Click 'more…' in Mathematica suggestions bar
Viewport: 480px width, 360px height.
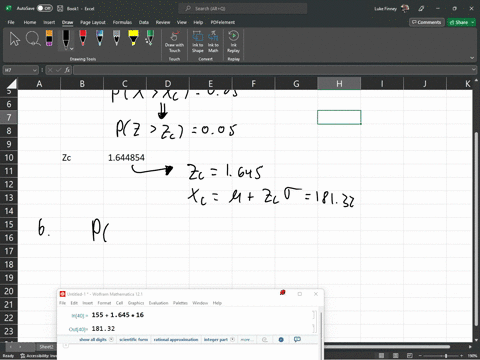[246, 339]
